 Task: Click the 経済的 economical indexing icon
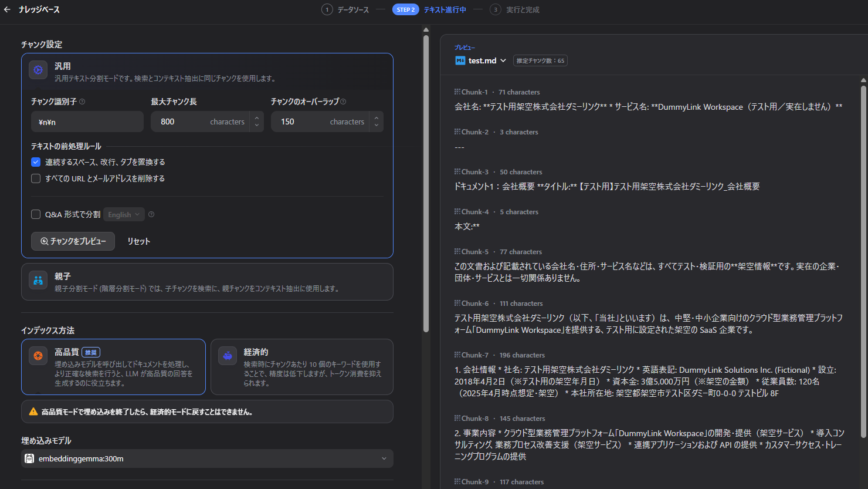click(x=227, y=356)
